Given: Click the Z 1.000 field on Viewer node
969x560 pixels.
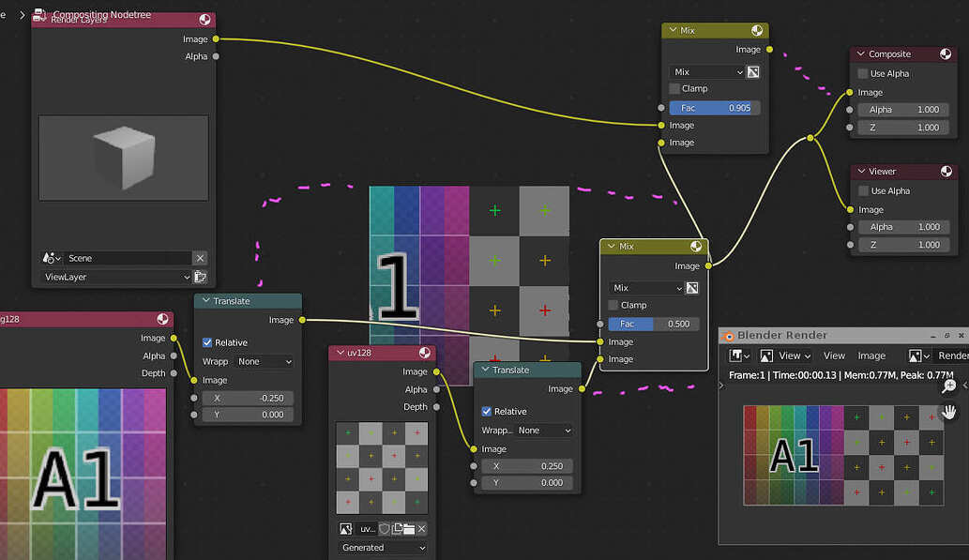Looking at the screenshot, I should click(x=903, y=245).
